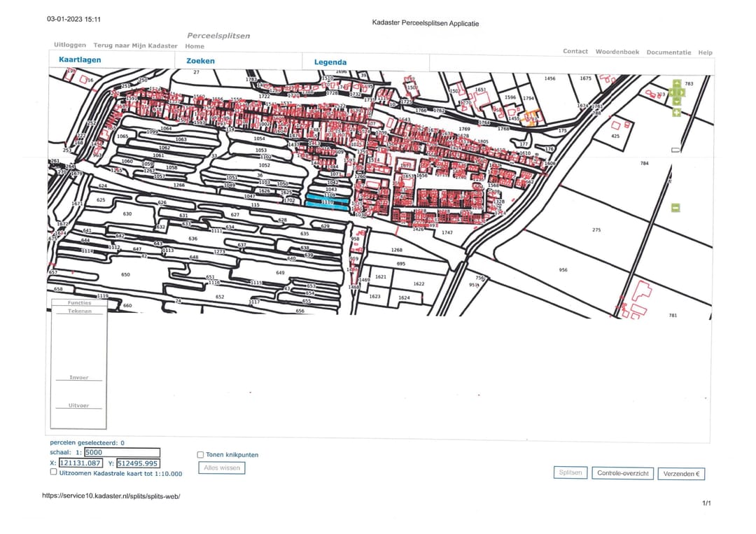Enable the Tonen knikpunten checkbox

click(x=201, y=455)
